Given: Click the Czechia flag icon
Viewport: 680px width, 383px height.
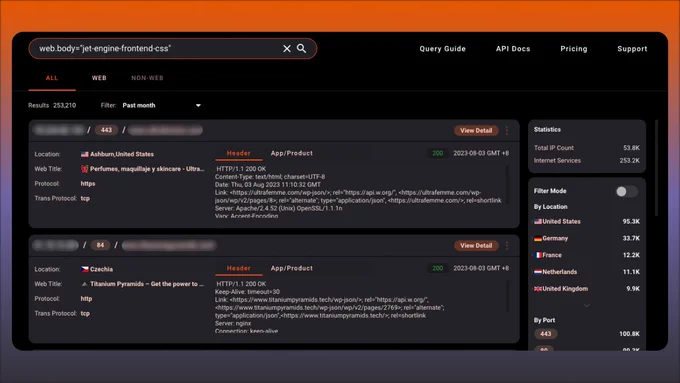Looking at the screenshot, I should click(x=85, y=269).
